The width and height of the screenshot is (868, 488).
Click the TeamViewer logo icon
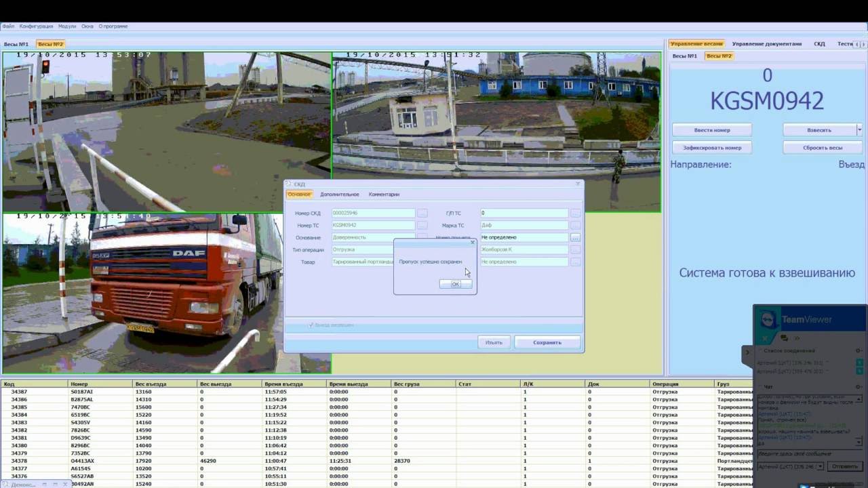pyautogui.click(x=767, y=319)
